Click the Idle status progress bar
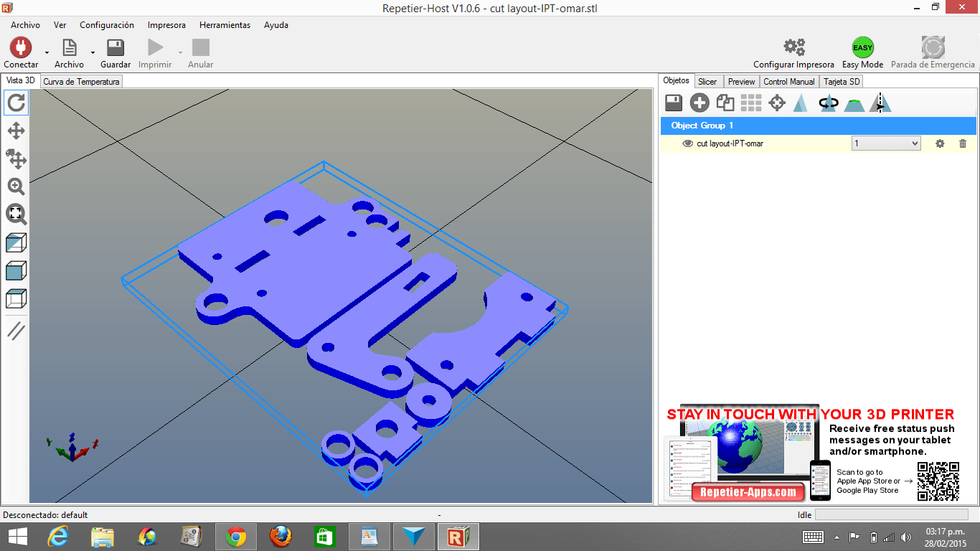980x551 pixels. click(x=891, y=515)
